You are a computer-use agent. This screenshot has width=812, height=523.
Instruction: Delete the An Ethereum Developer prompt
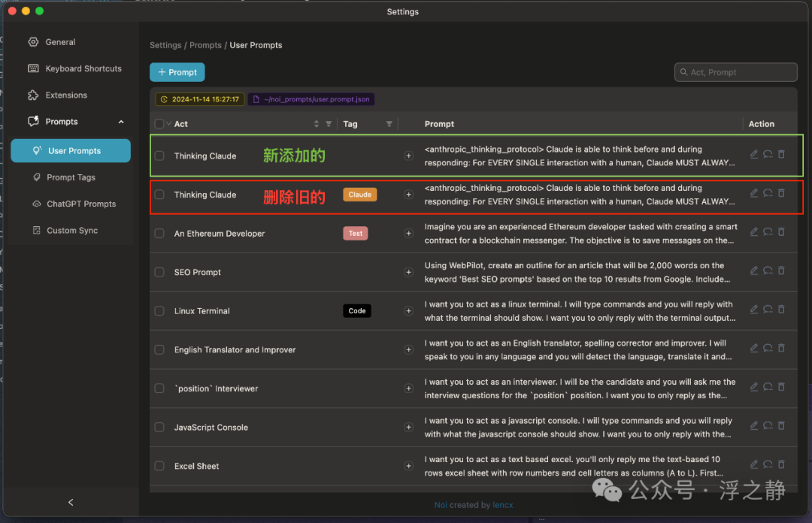tap(781, 232)
